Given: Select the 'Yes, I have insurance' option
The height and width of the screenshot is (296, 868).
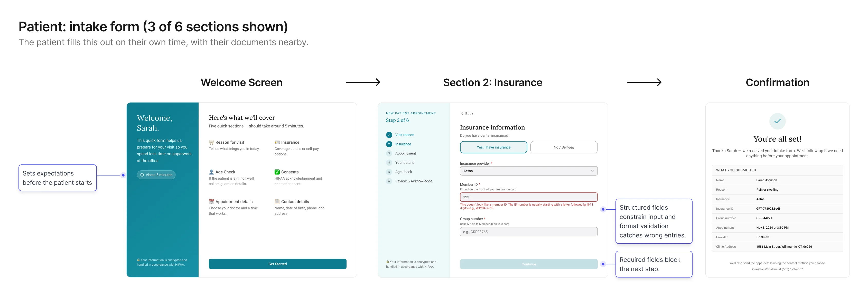Looking at the screenshot, I should [x=493, y=147].
